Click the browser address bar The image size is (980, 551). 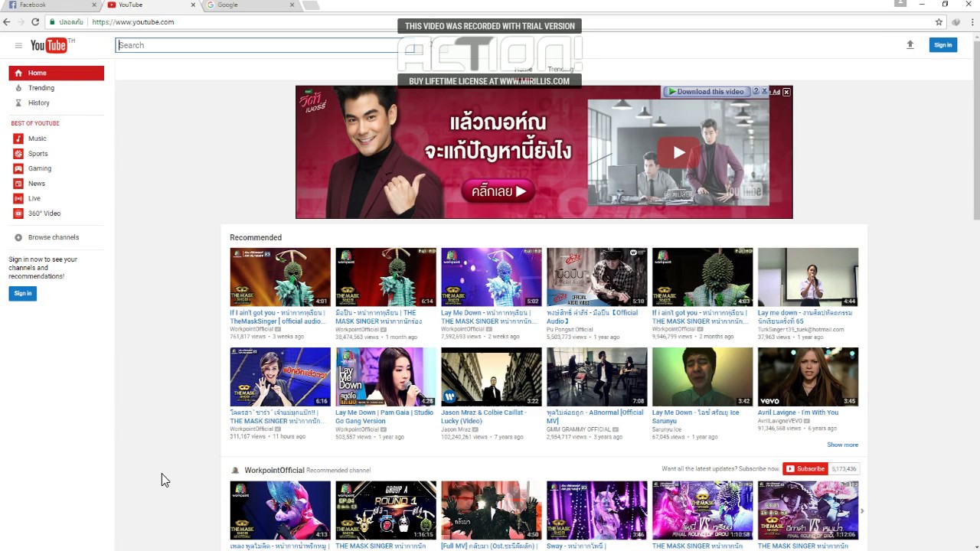[x=490, y=22]
